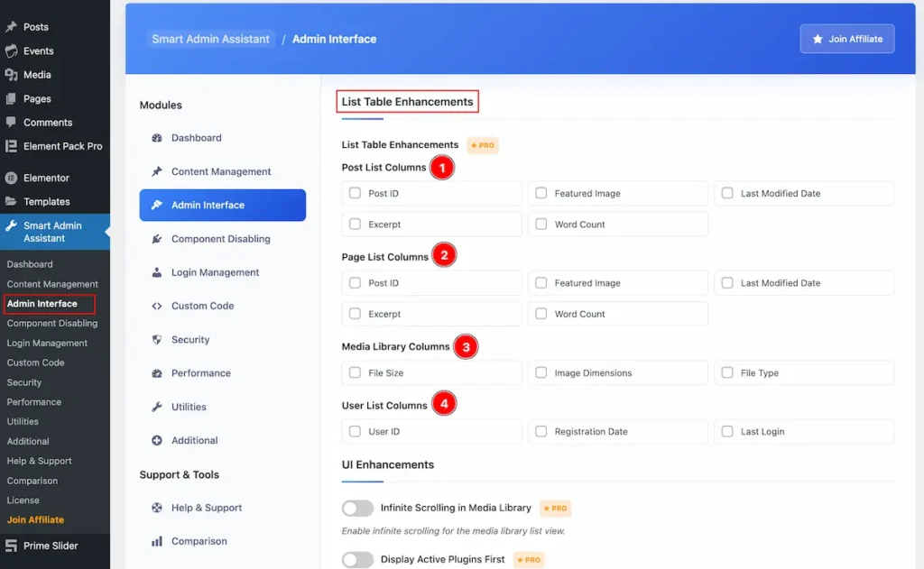
Task: Check Excerpt under Page List Columns
Action: pos(355,314)
